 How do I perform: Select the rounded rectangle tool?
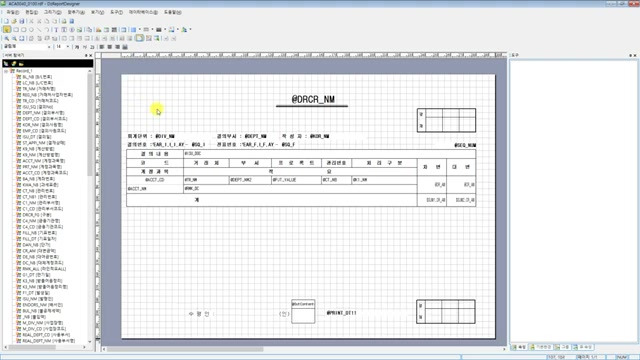click(x=24, y=29)
